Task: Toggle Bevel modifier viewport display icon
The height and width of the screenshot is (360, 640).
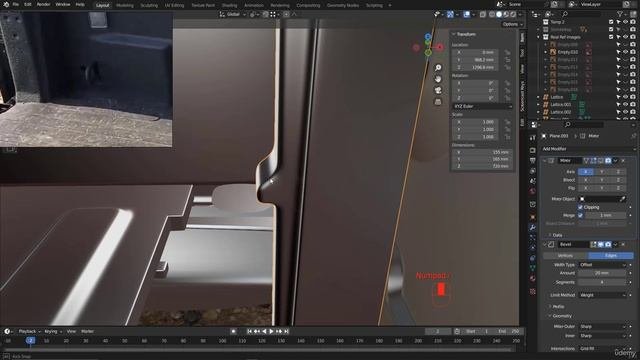Action: 601,244
